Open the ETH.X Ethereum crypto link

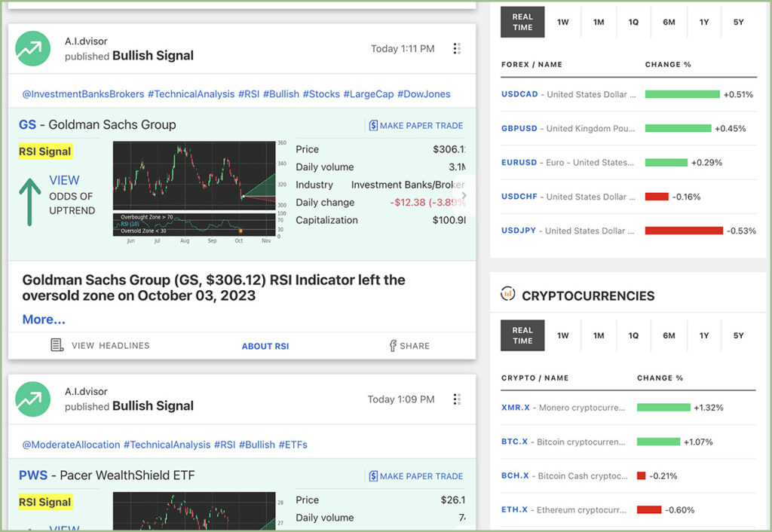[x=514, y=509]
